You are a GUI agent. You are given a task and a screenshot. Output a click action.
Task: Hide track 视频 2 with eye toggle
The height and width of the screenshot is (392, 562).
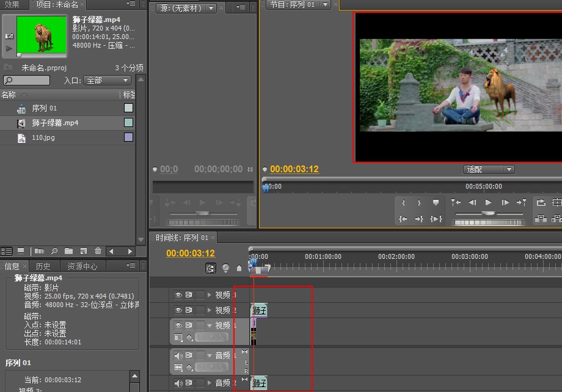click(x=178, y=310)
